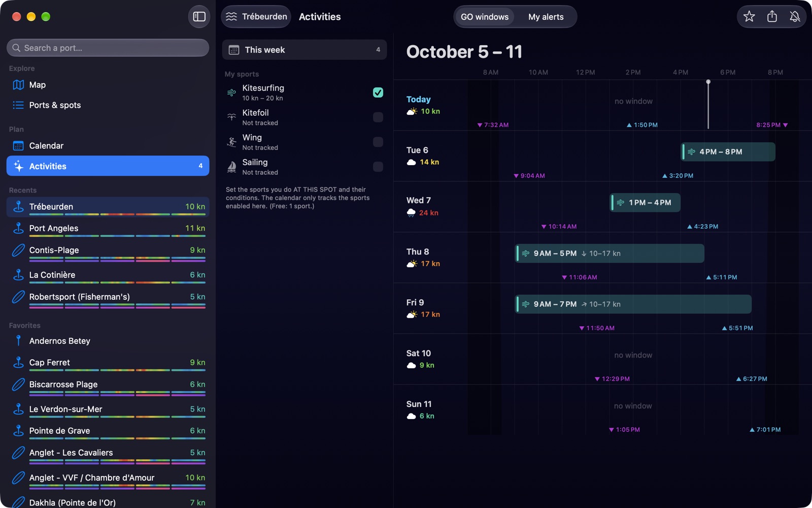This screenshot has width=812, height=508.
Task: Click the Kitefoil sport icon
Action: point(231,117)
